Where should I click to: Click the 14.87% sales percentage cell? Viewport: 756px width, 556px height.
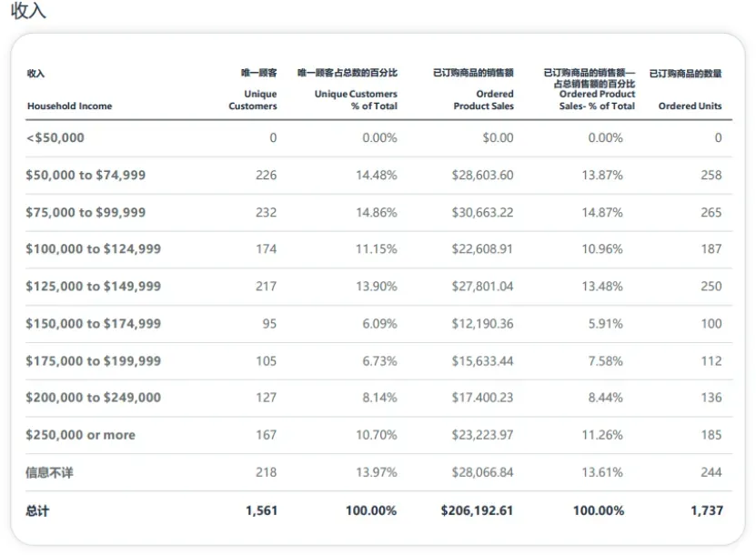[x=602, y=212]
